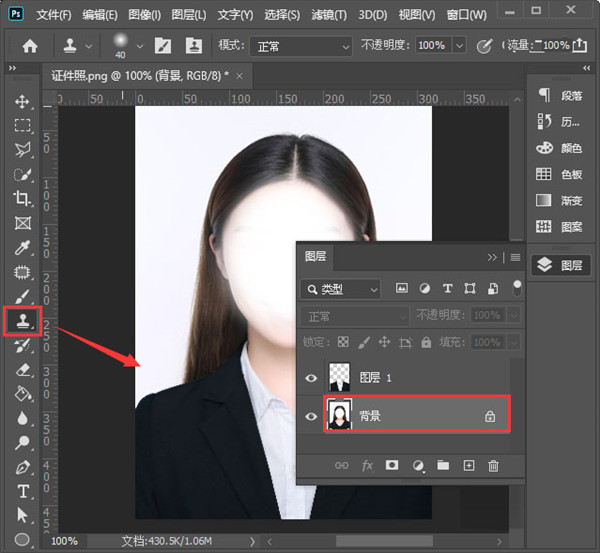This screenshot has width=600, height=553.
Task: Open the 滤镜(T) menu
Action: click(x=327, y=15)
